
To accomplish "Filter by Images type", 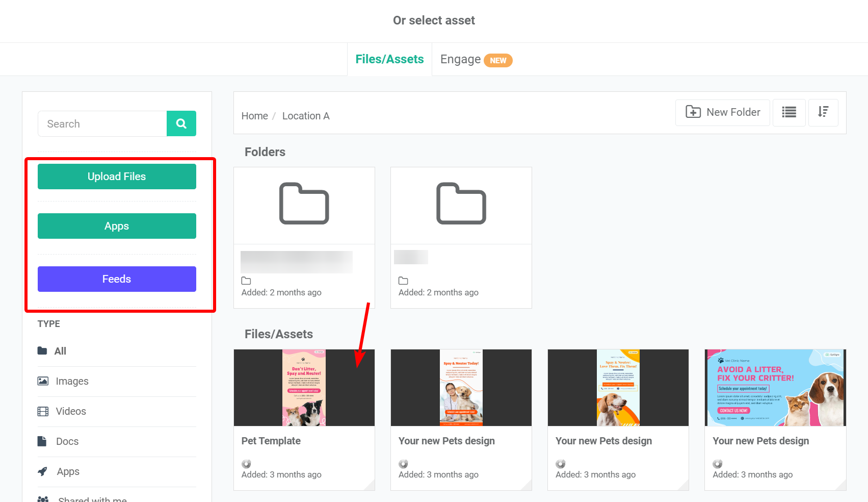I will [x=72, y=381].
